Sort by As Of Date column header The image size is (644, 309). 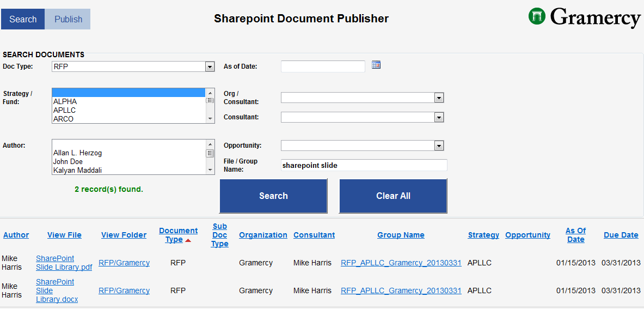click(x=576, y=235)
